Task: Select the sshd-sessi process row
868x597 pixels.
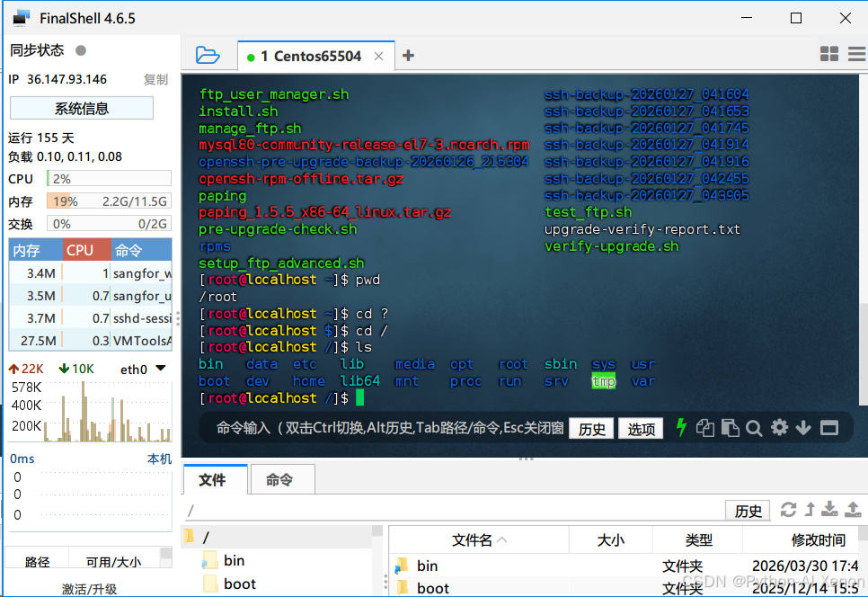Action: [91, 318]
